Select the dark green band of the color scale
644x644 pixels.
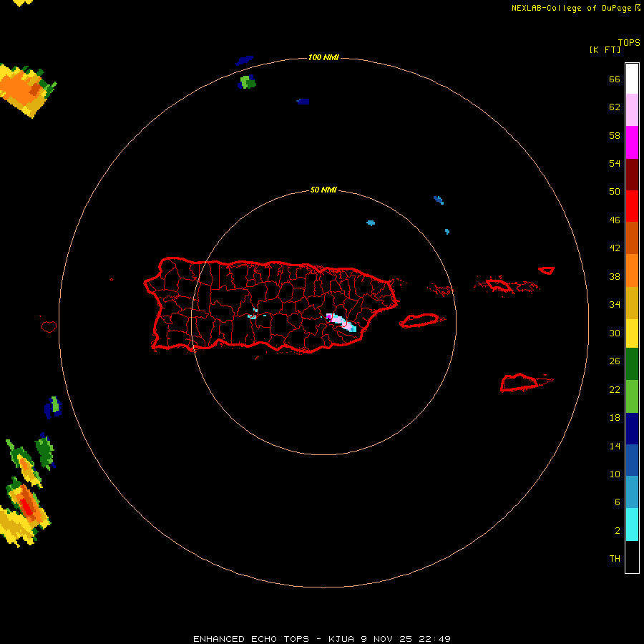coord(632,364)
